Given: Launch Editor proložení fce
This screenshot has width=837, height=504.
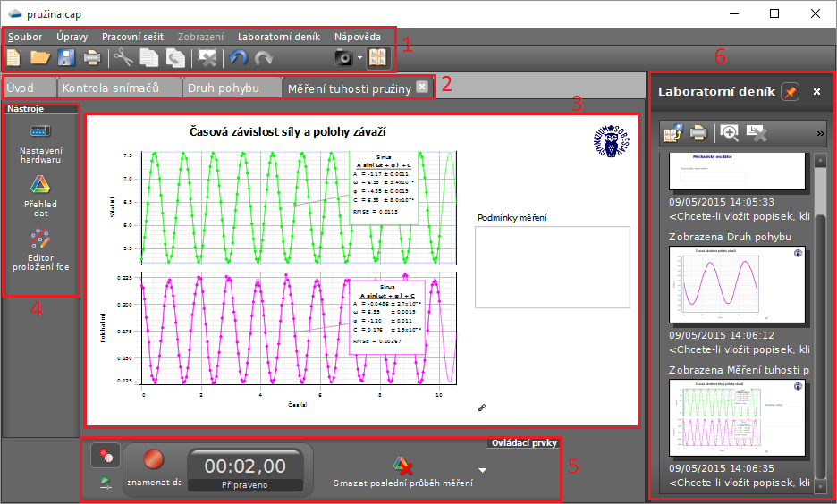Looking at the screenshot, I should (40, 239).
